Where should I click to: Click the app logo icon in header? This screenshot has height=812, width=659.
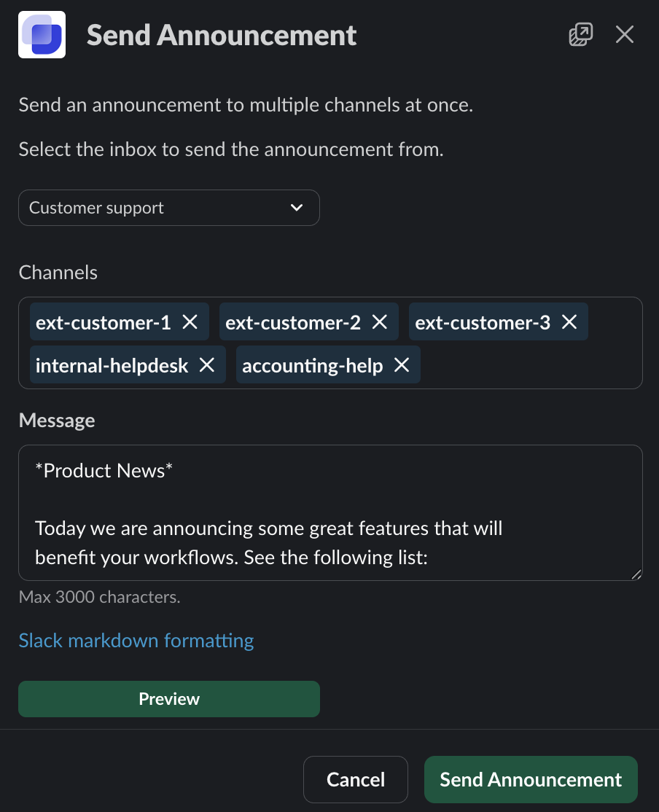pos(42,34)
